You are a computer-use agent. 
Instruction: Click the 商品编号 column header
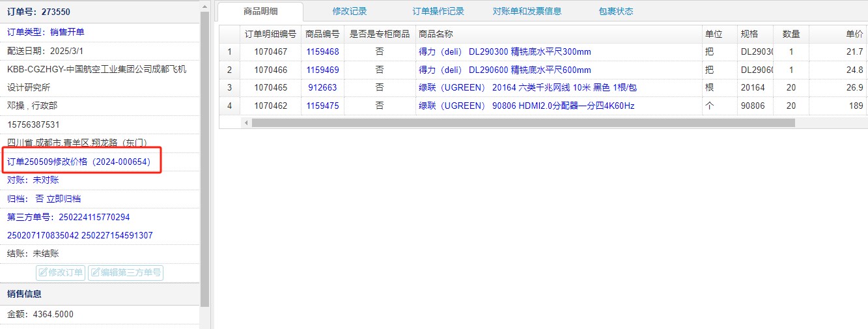(322, 34)
